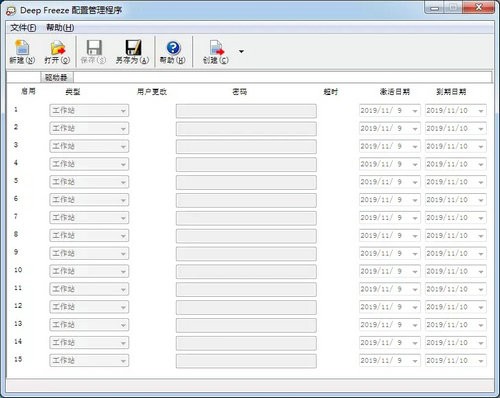This screenshot has height=398, width=500.
Task: Open row 9 激活日期 date picker
Action: click(415, 253)
